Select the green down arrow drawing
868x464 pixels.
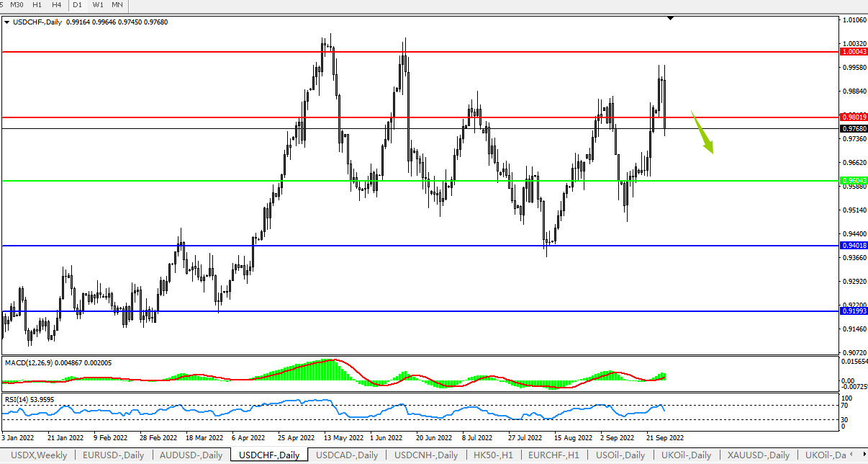[x=704, y=135]
